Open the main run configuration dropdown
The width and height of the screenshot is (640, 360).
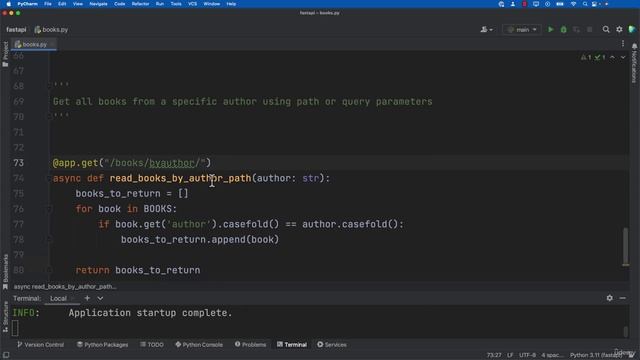click(522, 29)
